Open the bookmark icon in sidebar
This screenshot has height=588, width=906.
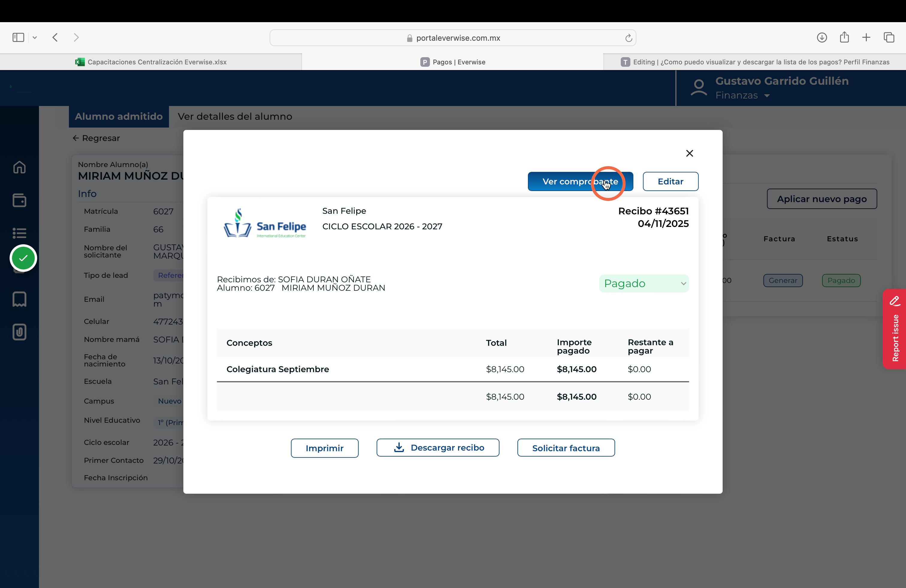coord(19,299)
